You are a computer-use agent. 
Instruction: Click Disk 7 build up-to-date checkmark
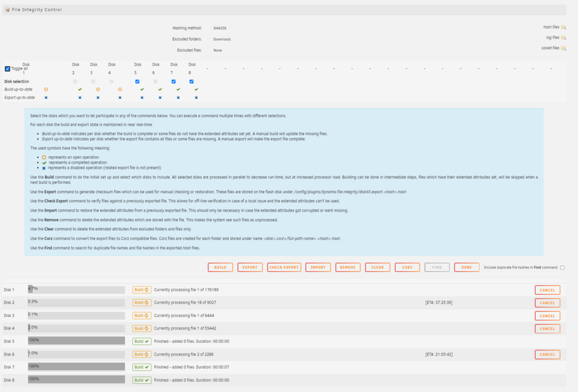pos(179,89)
